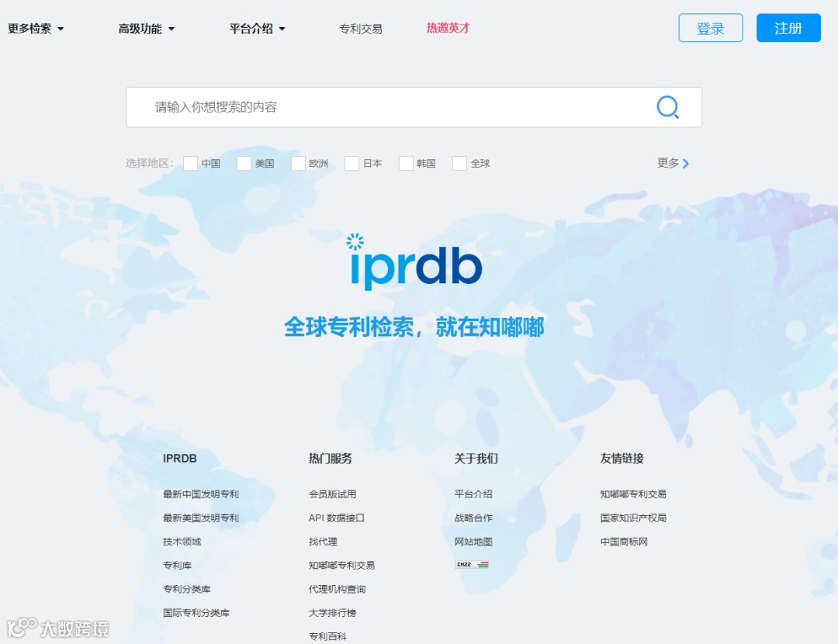838x644 pixels.
Task: Open 专利百科 link
Action: coord(327,636)
